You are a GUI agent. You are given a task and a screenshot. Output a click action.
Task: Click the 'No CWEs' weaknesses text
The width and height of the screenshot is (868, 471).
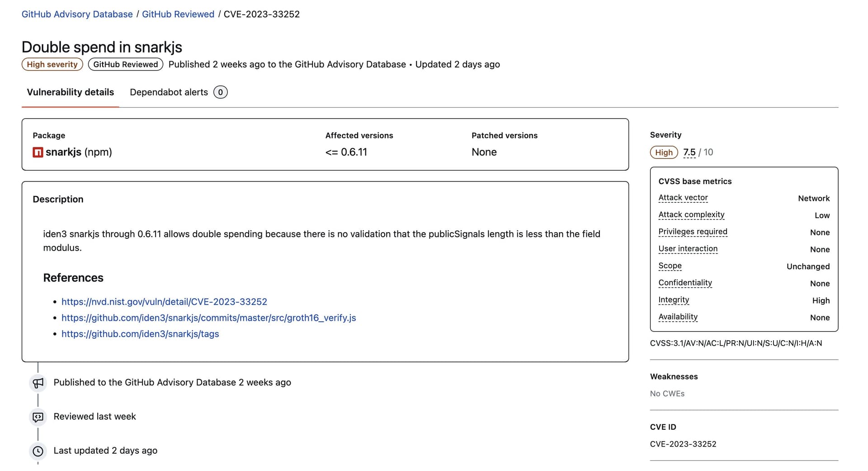click(667, 394)
